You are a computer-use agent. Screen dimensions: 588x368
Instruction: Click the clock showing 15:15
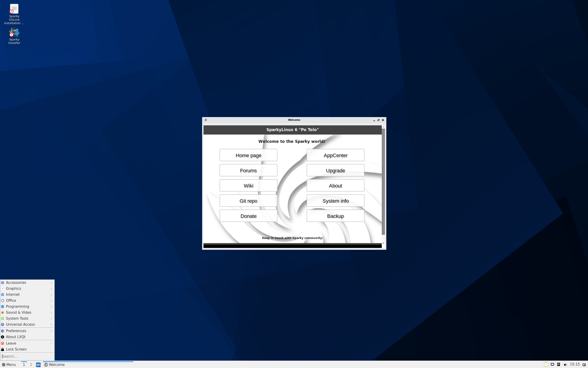(575, 364)
